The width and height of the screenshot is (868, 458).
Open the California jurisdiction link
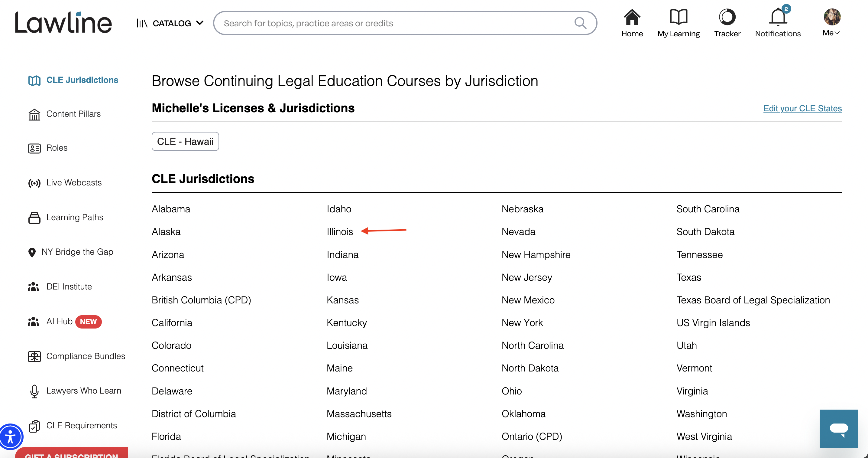pyautogui.click(x=172, y=323)
